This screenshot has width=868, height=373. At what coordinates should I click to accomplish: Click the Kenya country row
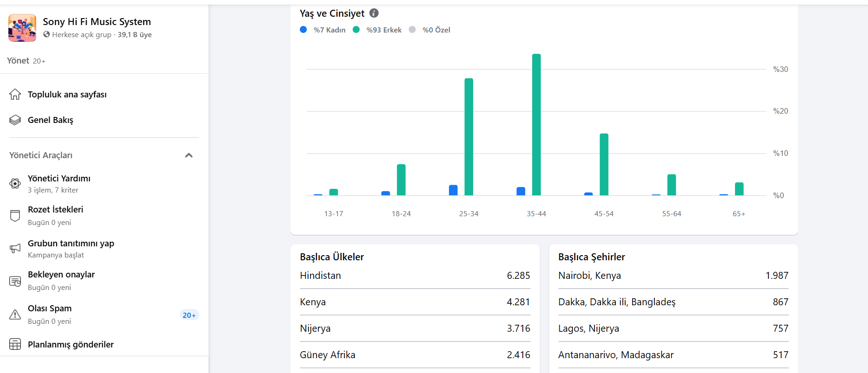tap(415, 302)
